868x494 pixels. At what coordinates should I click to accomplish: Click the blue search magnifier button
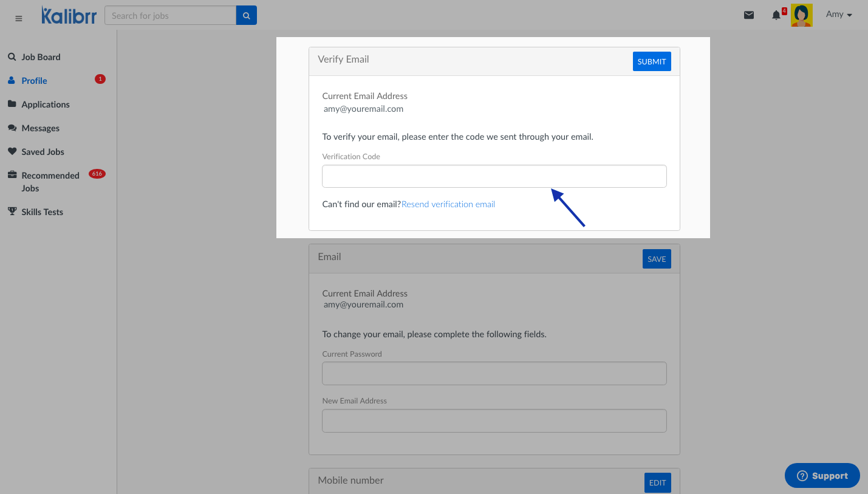point(246,16)
